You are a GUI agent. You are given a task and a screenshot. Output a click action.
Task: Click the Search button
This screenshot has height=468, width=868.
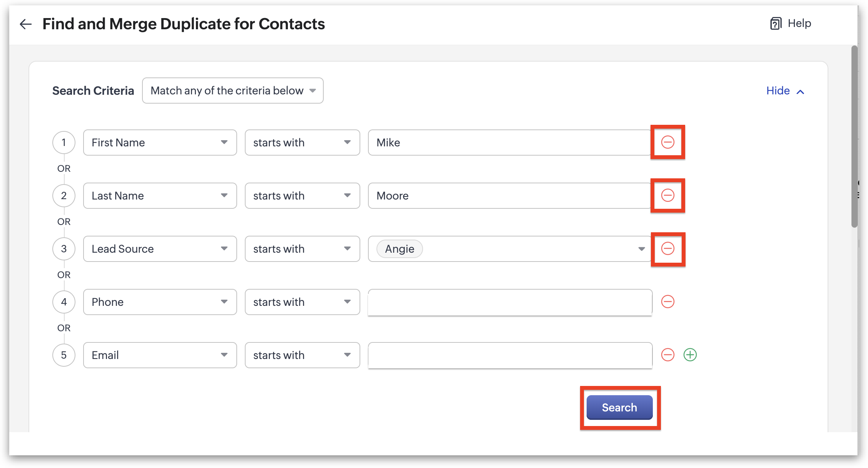[619, 408]
